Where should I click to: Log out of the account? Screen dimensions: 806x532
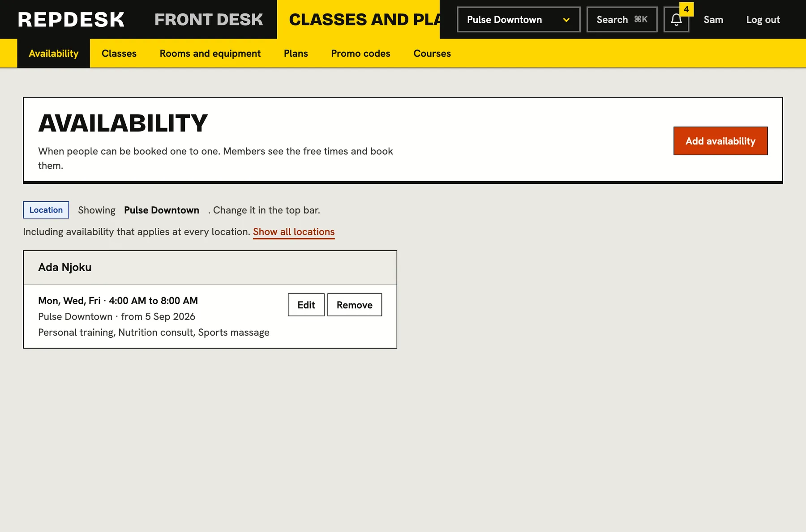click(763, 20)
